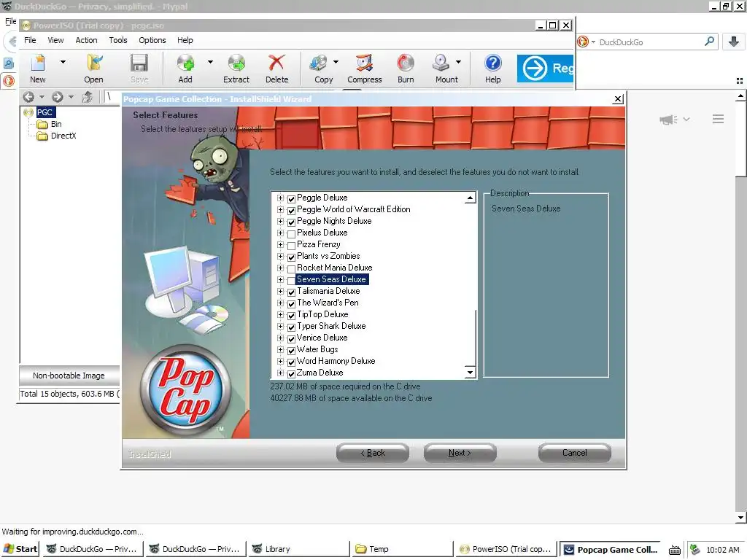Check the Seven Seas Deluxe checkbox
Screen dimensions: 747x560
pyautogui.click(x=292, y=281)
